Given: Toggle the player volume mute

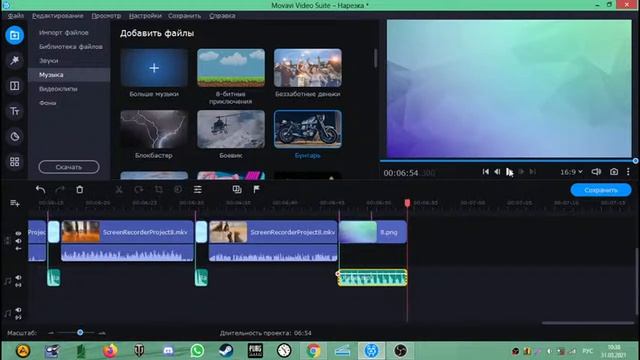Looking at the screenshot, I should (596, 172).
